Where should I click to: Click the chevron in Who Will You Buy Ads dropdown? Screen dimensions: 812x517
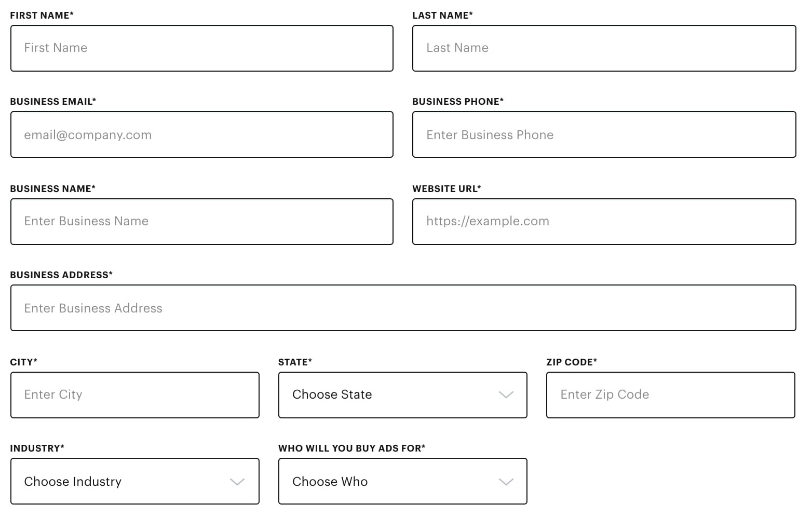pyautogui.click(x=506, y=482)
